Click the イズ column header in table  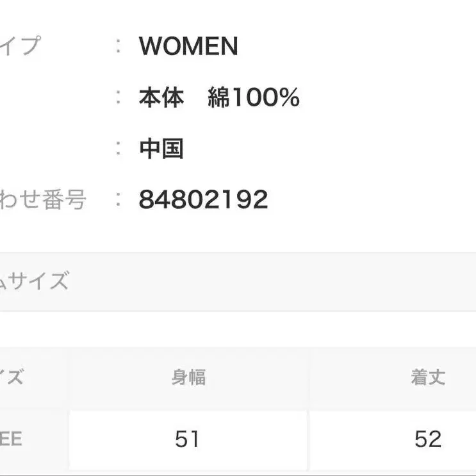click(12, 377)
